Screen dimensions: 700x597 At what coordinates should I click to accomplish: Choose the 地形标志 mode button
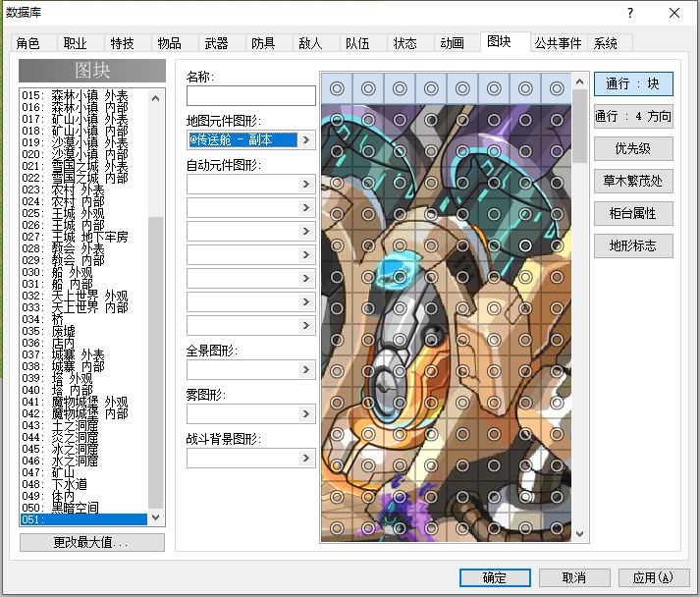click(x=633, y=245)
